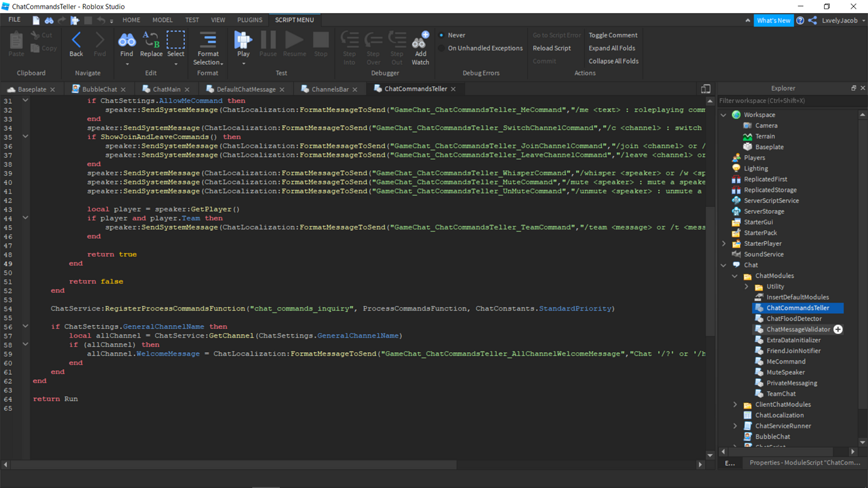Switch to the VIEW ribbon tab
The image size is (868, 488).
click(218, 20)
